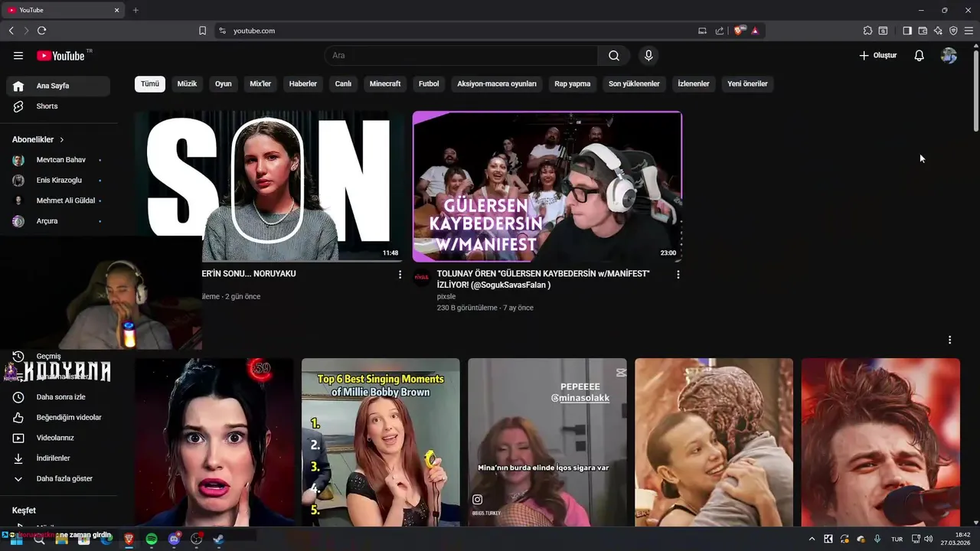
Task: Open the notifications bell
Action: coord(920,56)
